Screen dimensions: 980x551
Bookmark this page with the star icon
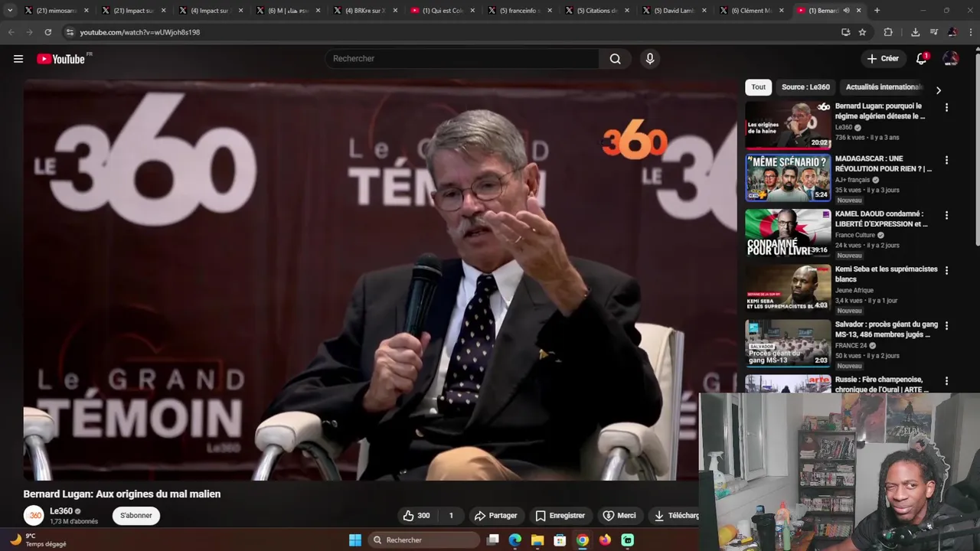point(862,32)
